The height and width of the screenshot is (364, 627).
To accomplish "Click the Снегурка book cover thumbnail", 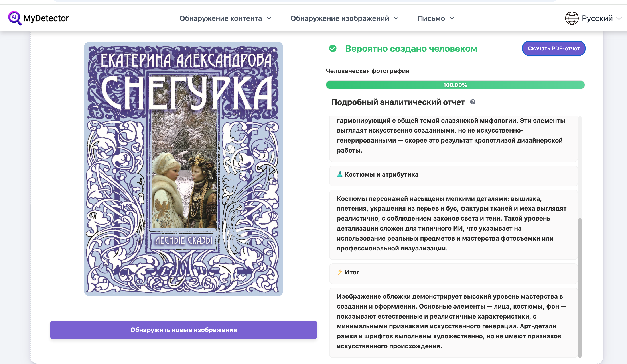I will [x=183, y=169].
